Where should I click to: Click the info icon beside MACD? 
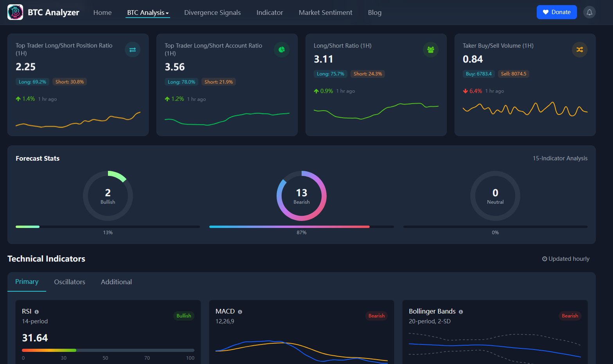[x=240, y=312]
